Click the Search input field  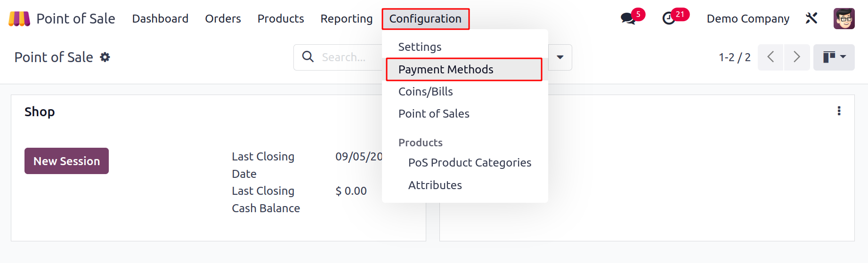[349, 57]
